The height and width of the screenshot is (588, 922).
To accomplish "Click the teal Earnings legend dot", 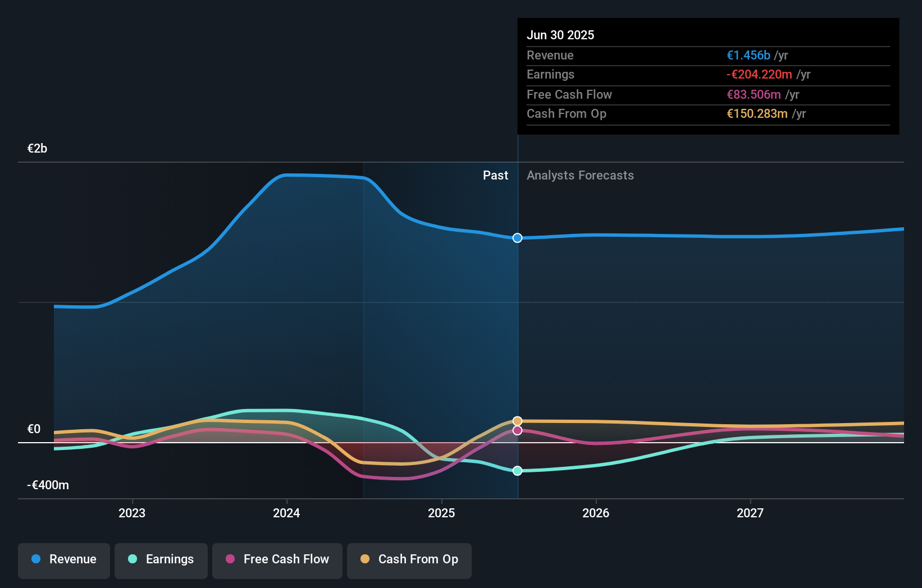I will click(x=131, y=559).
